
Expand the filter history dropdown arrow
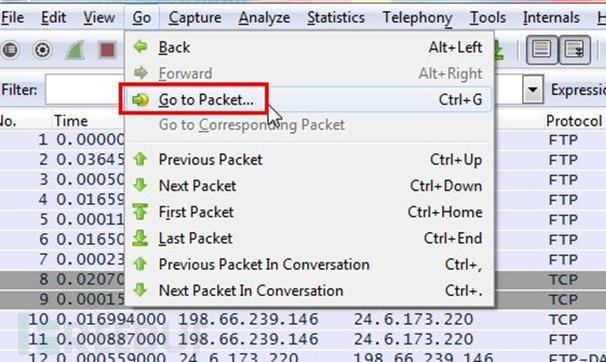(x=533, y=90)
